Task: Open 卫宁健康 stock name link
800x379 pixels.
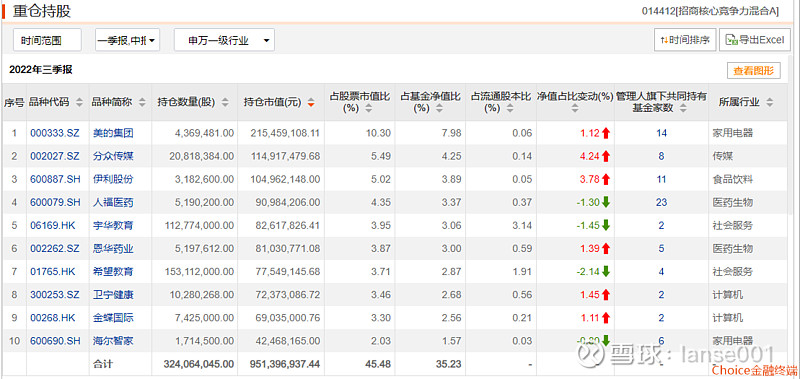Action: 113,294
